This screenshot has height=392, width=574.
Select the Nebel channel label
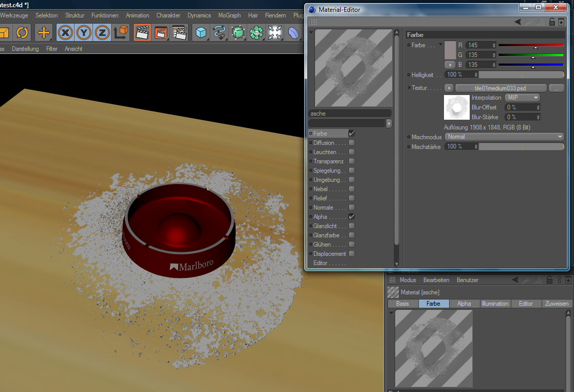[x=320, y=189]
